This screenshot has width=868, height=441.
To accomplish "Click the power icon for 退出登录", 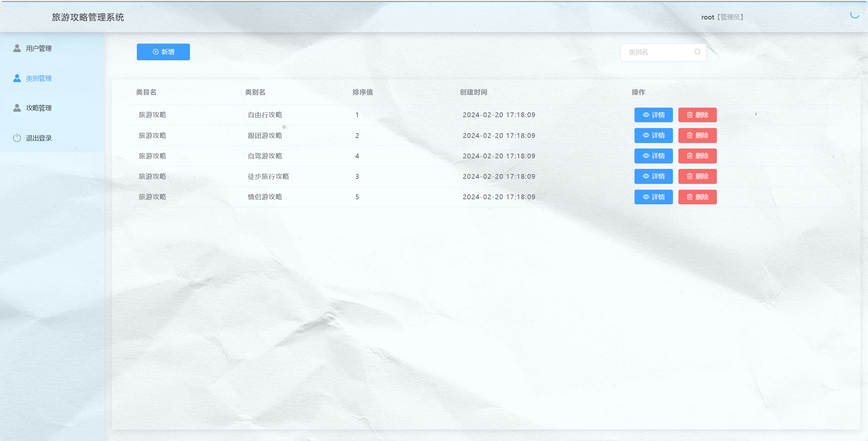I will click(17, 138).
